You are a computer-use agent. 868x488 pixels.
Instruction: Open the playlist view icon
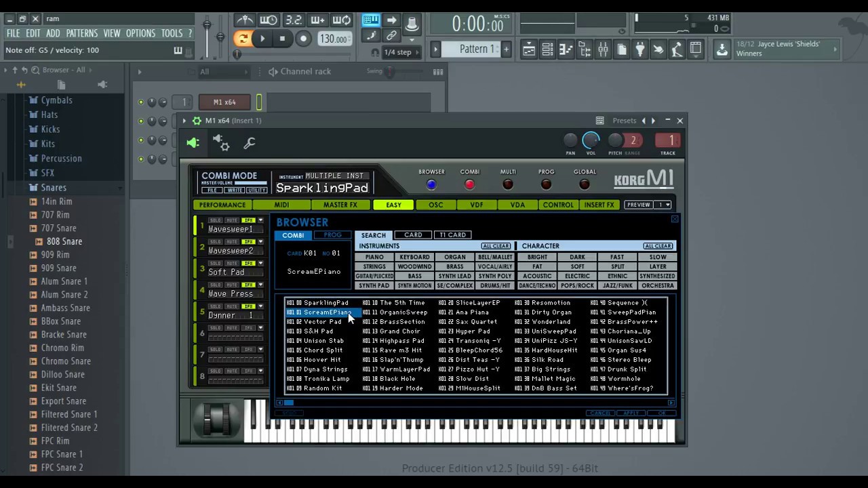point(528,49)
